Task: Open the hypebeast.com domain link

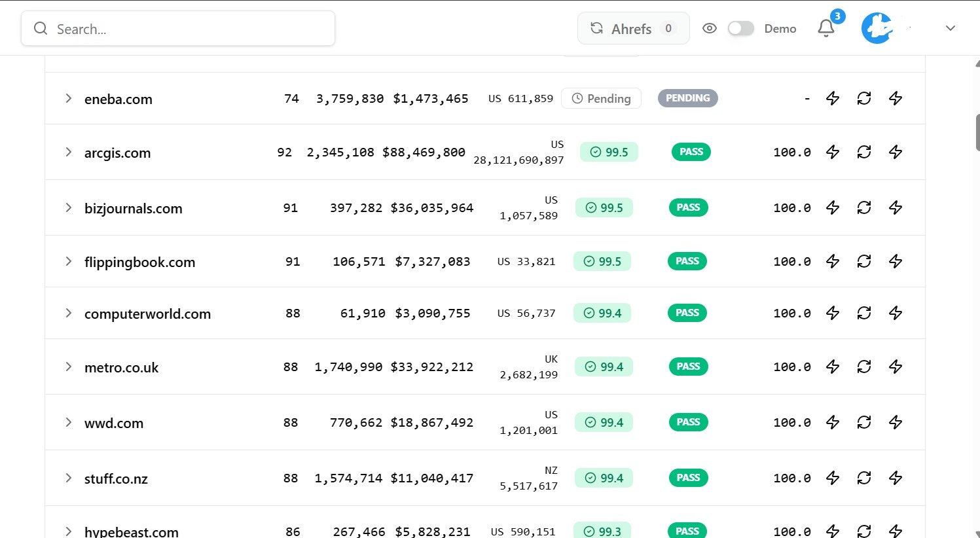Action: pyautogui.click(x=131, y=531)
